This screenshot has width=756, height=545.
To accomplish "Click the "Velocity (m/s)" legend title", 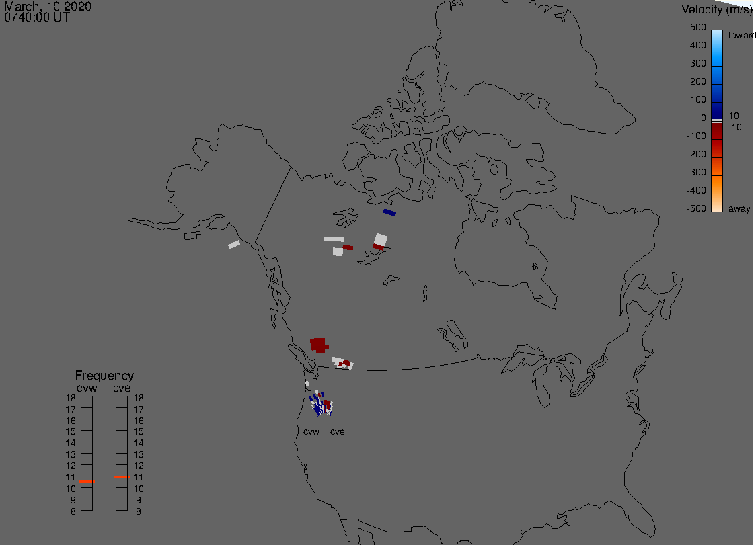I will click(717, 9).
